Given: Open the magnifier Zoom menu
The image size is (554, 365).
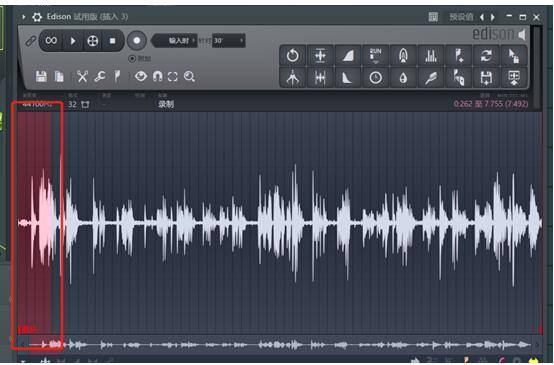Looking at the screenshot, I should click(189, 77).
